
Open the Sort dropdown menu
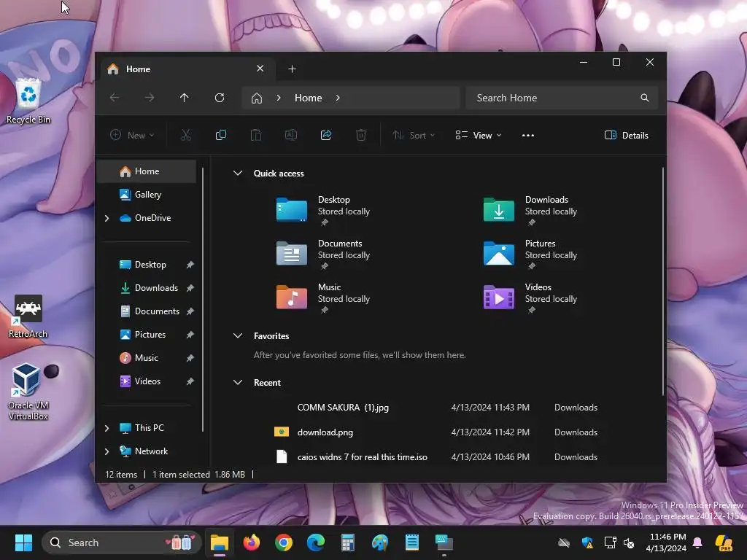[413, 135]
